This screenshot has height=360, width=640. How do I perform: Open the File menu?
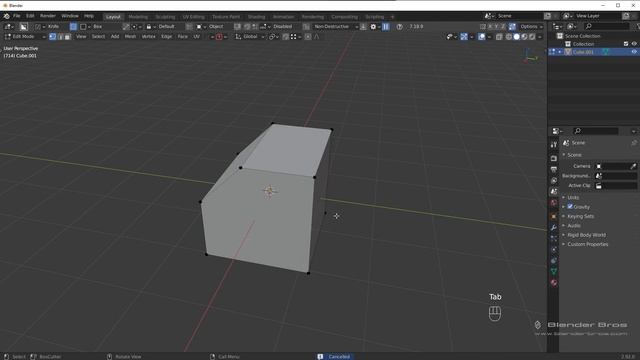coord(16,16)
